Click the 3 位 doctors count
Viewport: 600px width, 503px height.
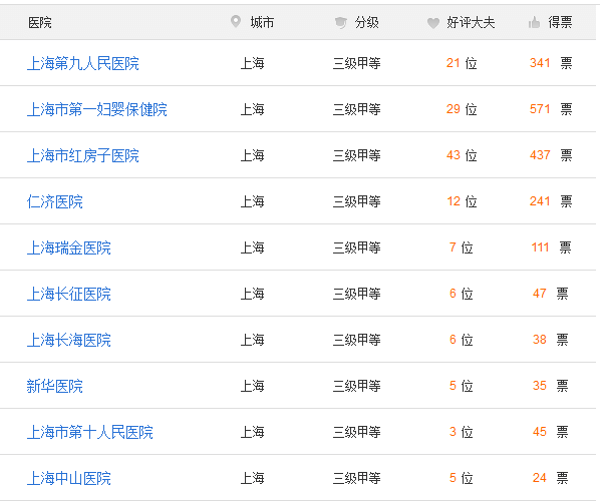(x=461, y=432)
